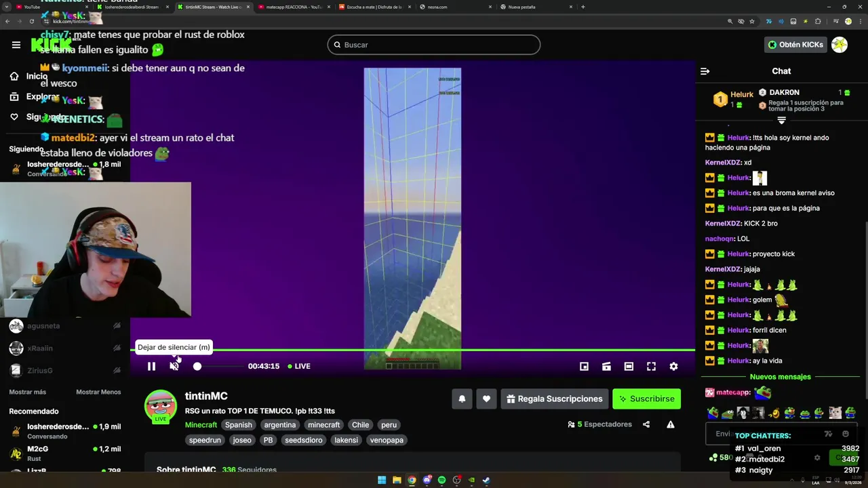Switch to matecapp REACCIONA tab
Image resolution: width=868 pixels, height=488 pixels.
pyautogui.click(x=293, y=7)
